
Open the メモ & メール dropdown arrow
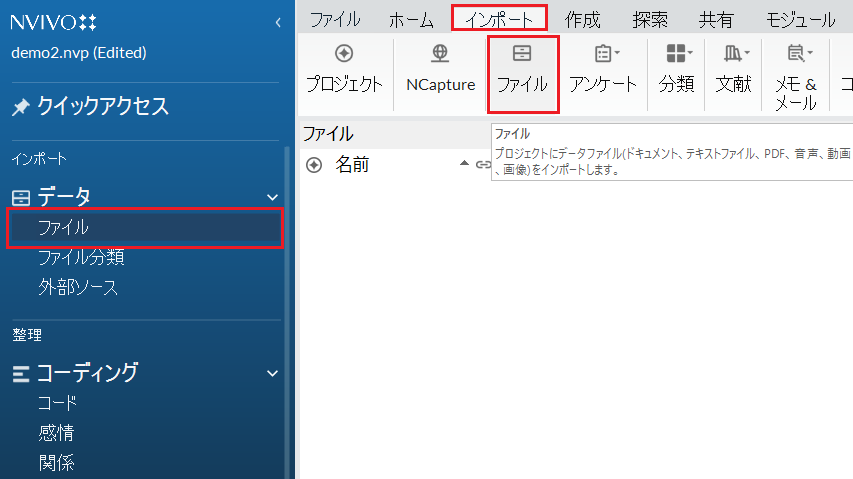tap(810, 53)
